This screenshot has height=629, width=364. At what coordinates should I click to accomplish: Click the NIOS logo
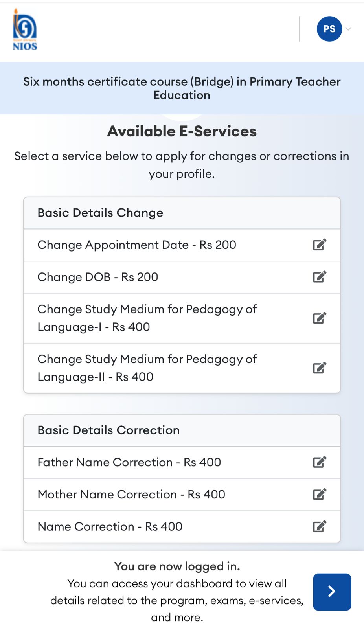24,30
